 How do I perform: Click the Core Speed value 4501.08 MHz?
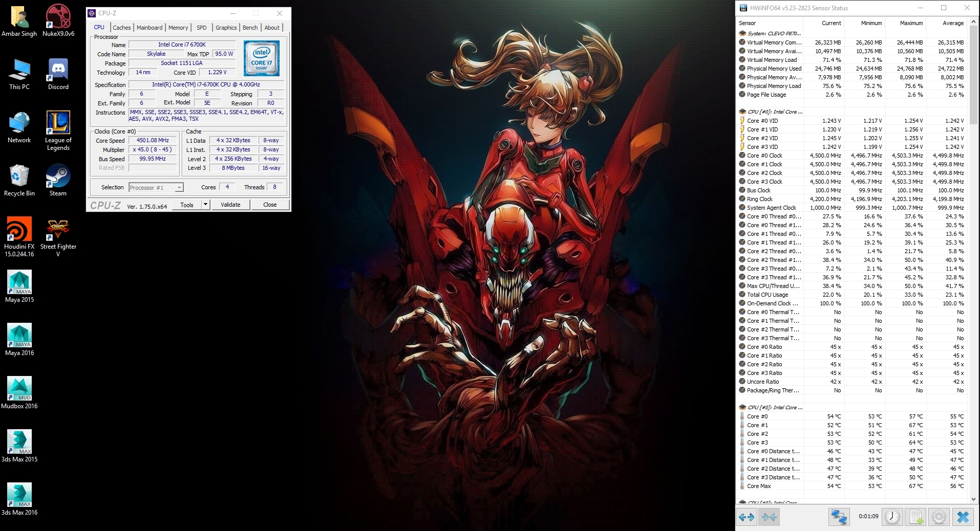tap(153, 140)
